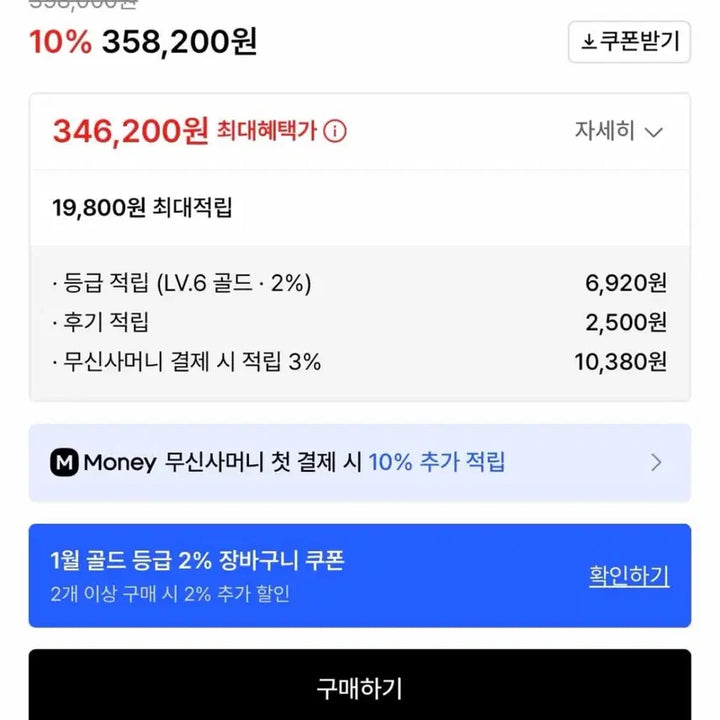Click the download arrow icon on 쿠폰받기
The width and height of the screenshot is (720, 720).
589,42
